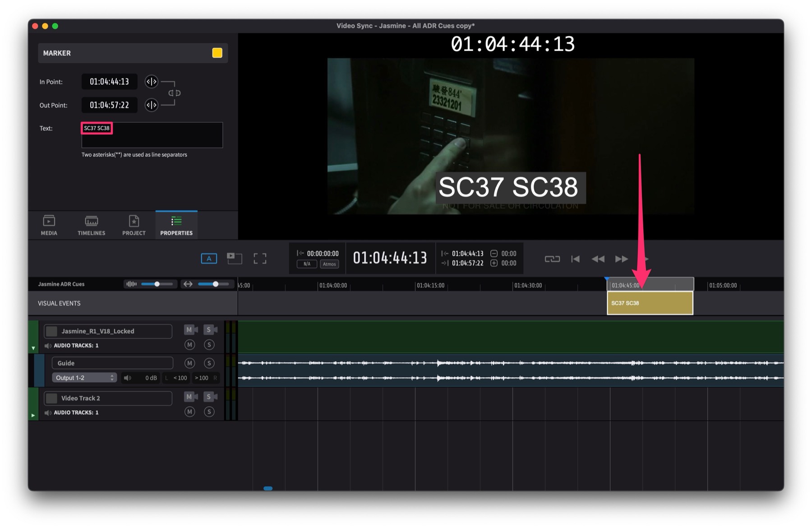
Task: Click the yellow marker color swatch
Action: [217, 53]
